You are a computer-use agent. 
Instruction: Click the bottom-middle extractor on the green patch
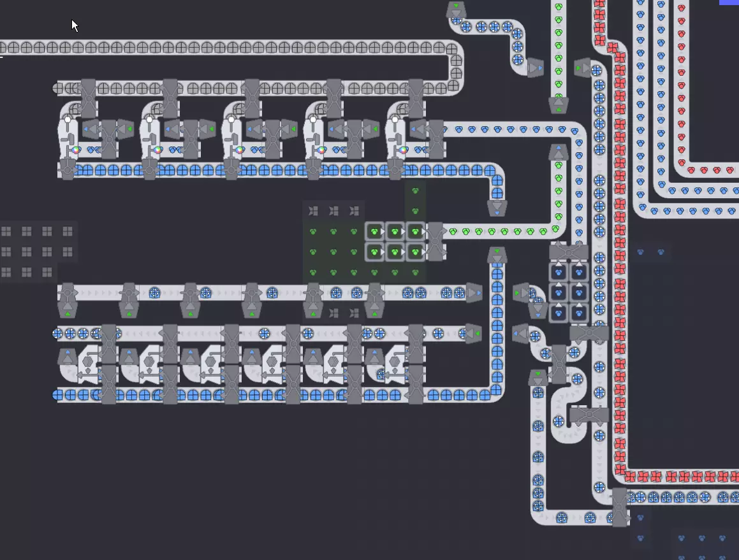(x=395, y=252)
